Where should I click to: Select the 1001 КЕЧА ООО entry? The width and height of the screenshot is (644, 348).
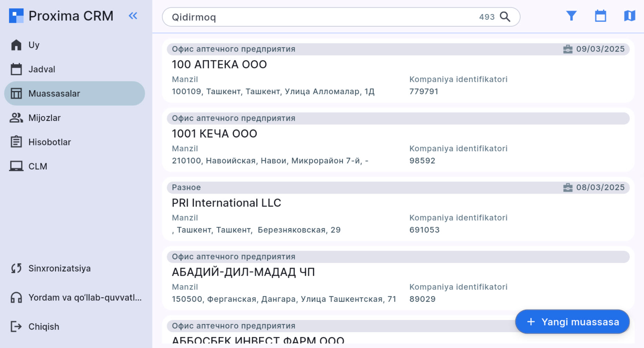[215, 134]
